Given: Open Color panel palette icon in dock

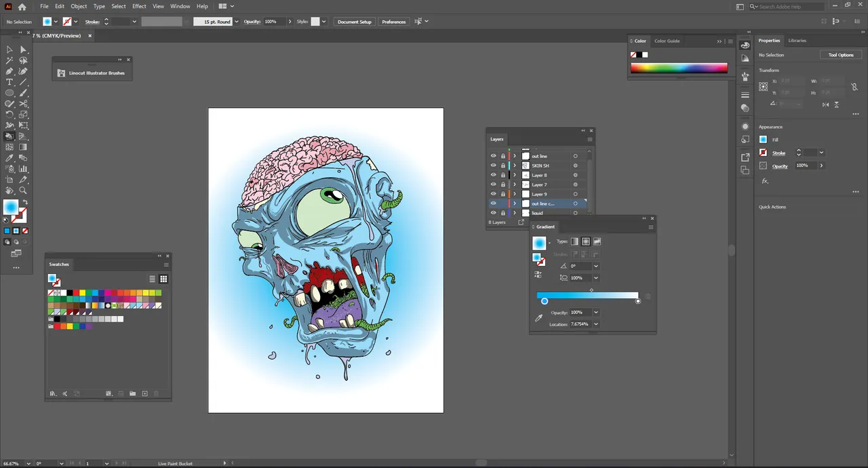Looking at the screenshot, I should click(x=745, y=45).
